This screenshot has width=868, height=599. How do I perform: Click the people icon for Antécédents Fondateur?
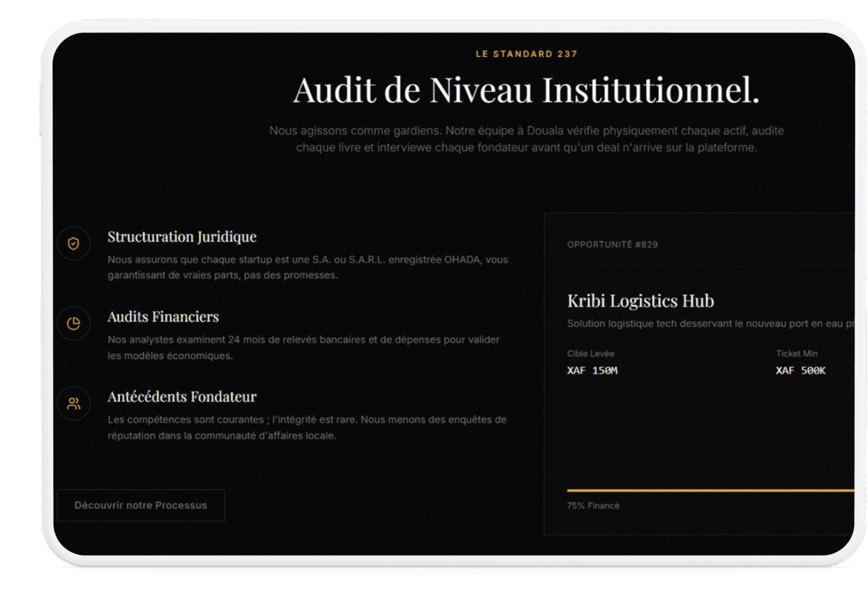[73, 404]
